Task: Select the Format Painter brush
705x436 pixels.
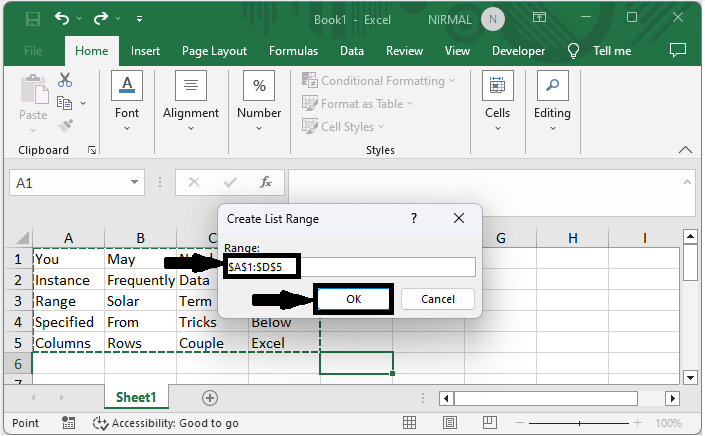Action: coord(66,125)
